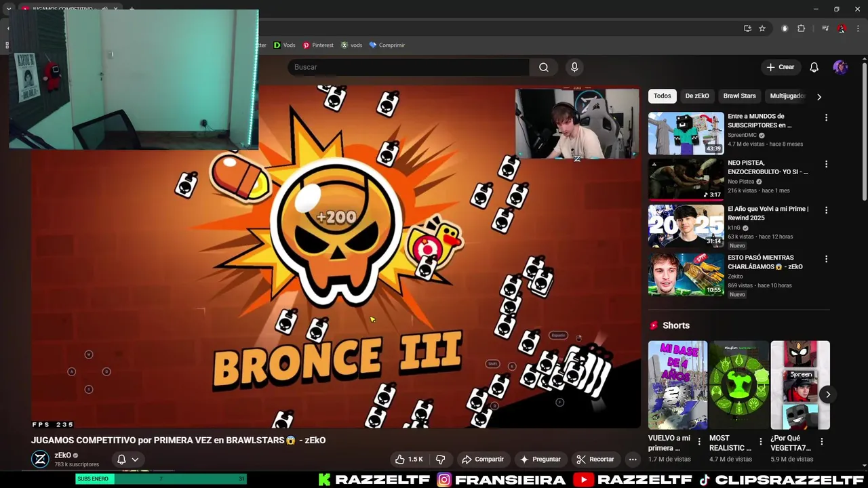This screenshot has height=488, width=868.
Task: Dislike the video with thumbs-down
Action: point(440,460)
